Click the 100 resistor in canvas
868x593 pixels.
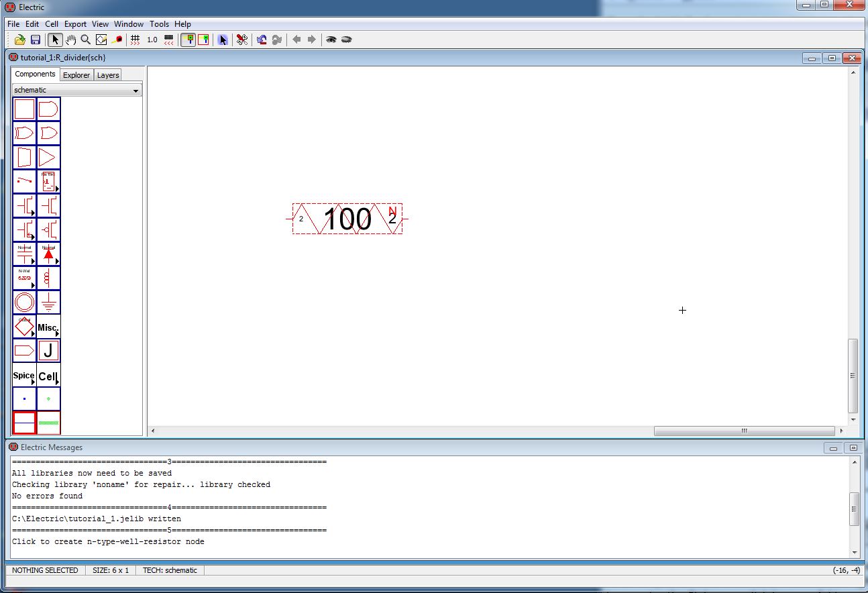click(347, 219)
